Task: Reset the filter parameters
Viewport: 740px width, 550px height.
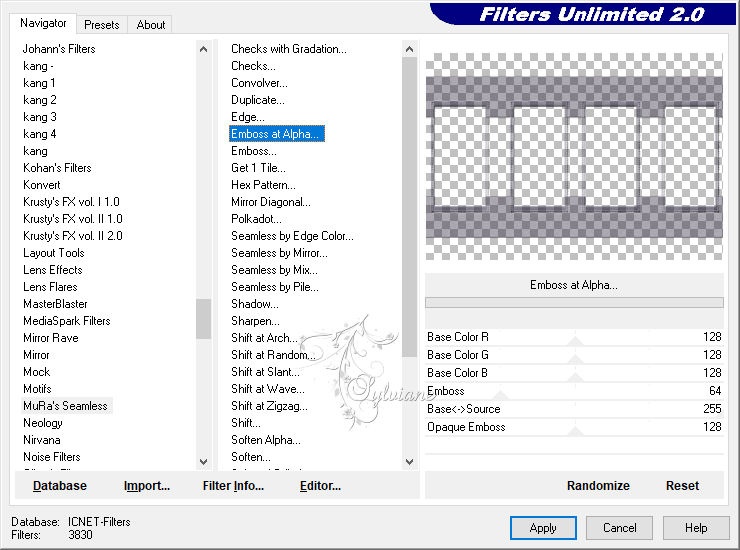Action: (682, 486)
